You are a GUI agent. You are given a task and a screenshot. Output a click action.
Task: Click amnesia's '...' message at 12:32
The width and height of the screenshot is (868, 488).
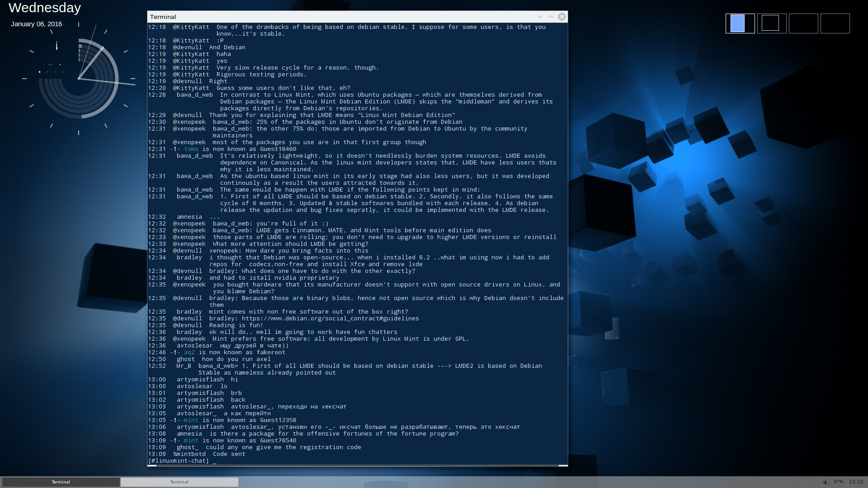[214, 217]
